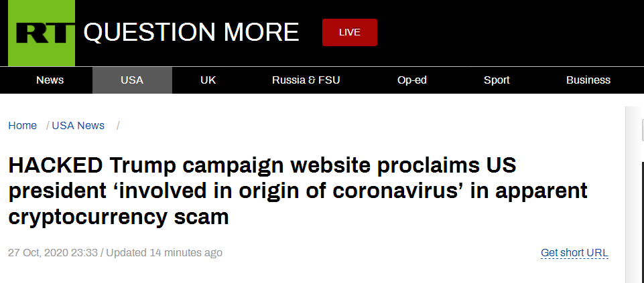Switch to the Op-ed section
Image resolution: width=644 pixels, height=283 pixels.
coord(412,80)
